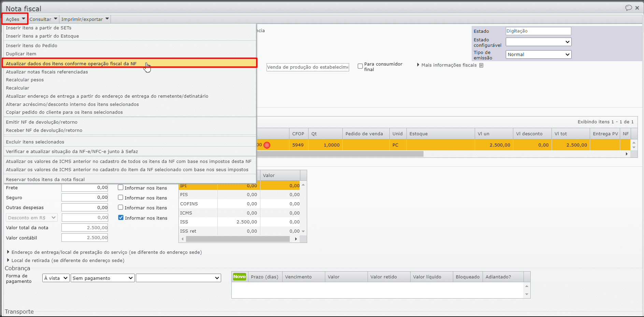The width and height of the screenshot is (644, 317).
Task: Expand Local de retirada section
Action: [x=8, y=260]
